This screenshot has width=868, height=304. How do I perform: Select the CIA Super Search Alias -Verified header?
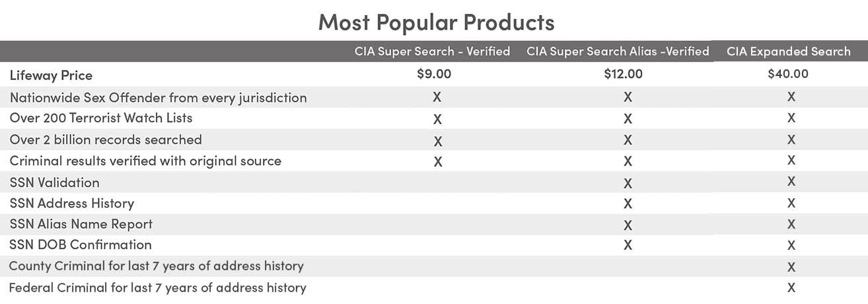point(618,52)
